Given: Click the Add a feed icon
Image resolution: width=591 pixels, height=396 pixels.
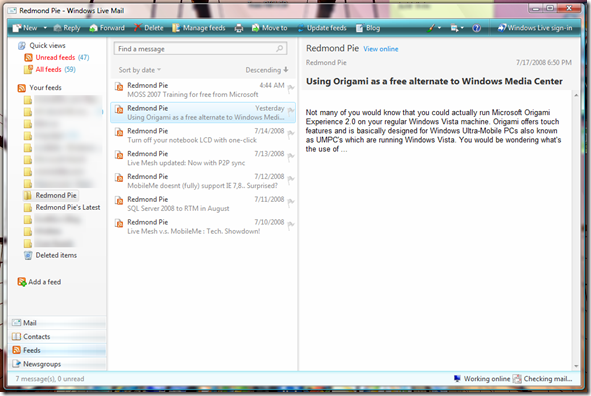Looking at the screenshot, I should [x=22, y=282].
